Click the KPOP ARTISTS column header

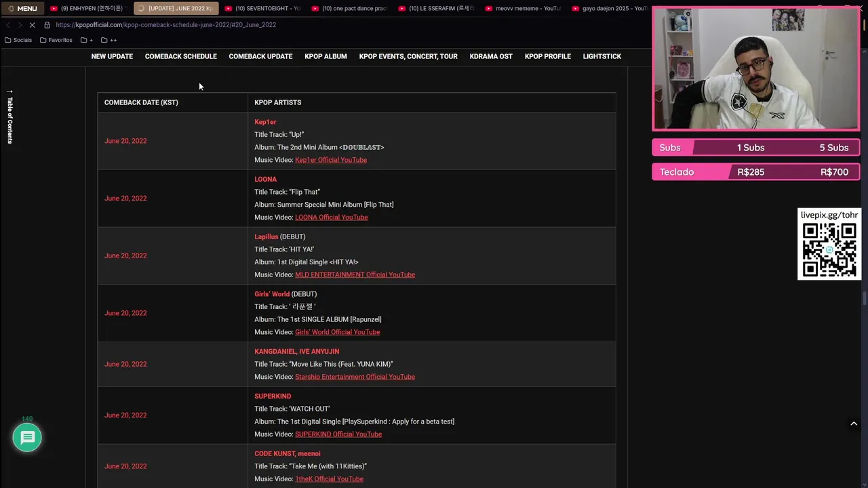278,102
